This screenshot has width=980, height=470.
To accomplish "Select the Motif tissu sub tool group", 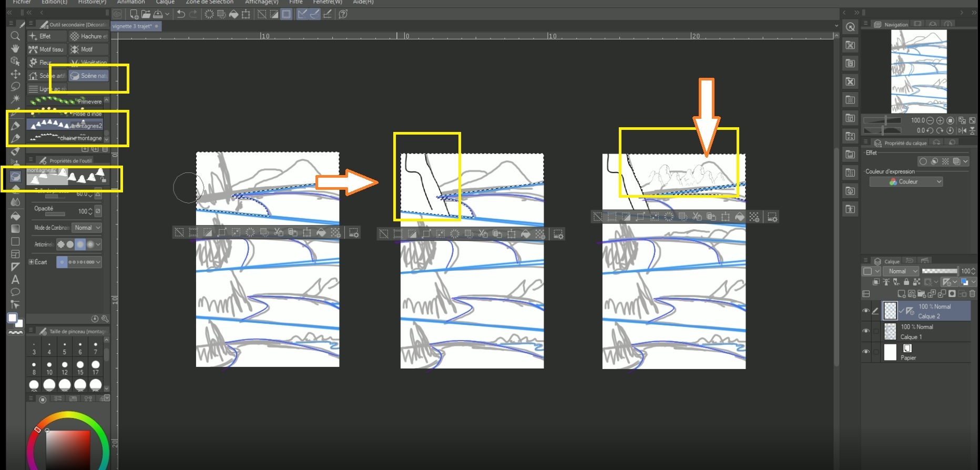I will [47, 49].
